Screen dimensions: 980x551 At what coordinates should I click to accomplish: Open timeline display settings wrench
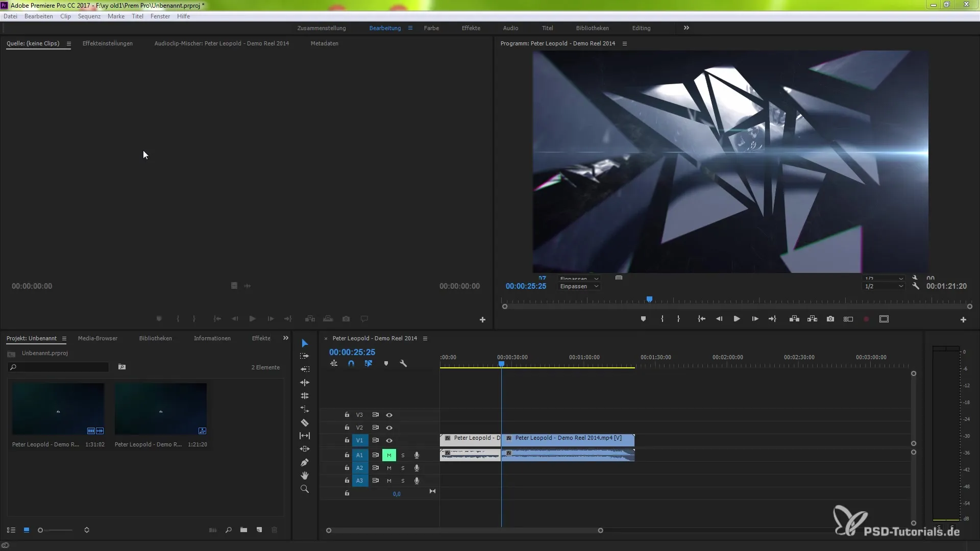pos(403,364)
